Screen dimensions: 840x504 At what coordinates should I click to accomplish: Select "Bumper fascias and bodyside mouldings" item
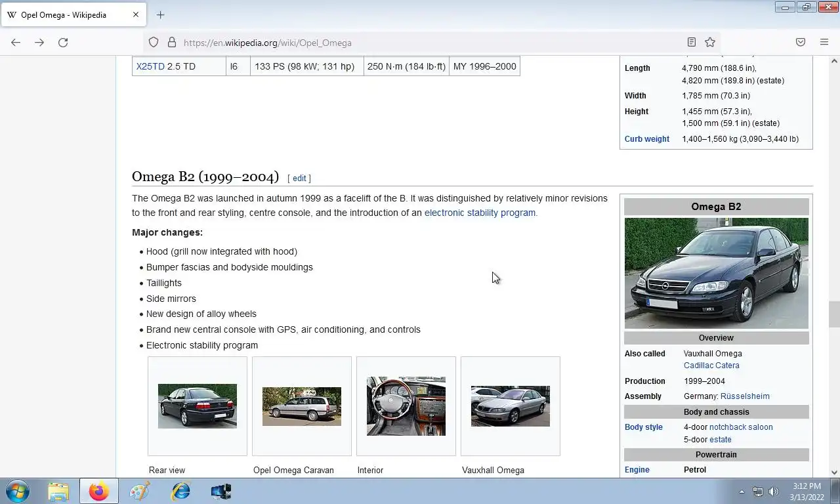coord(230,267)
